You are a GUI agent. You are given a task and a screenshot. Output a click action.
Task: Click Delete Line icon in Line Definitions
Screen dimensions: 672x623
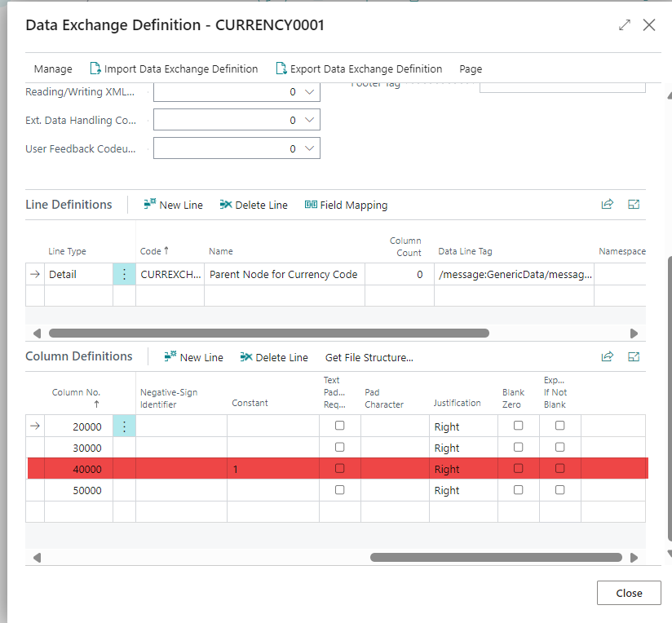[225, 205]
